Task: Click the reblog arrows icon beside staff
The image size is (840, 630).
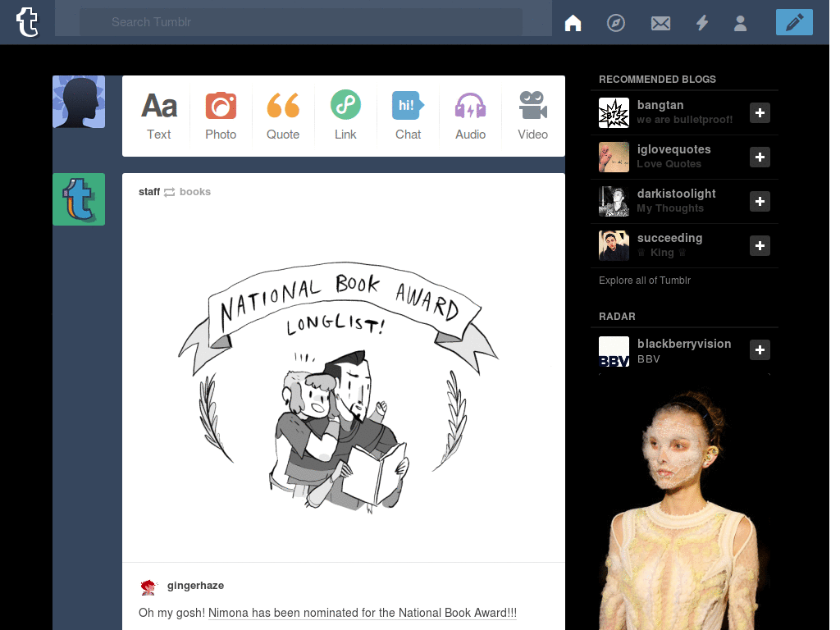Action: (169, 192)
